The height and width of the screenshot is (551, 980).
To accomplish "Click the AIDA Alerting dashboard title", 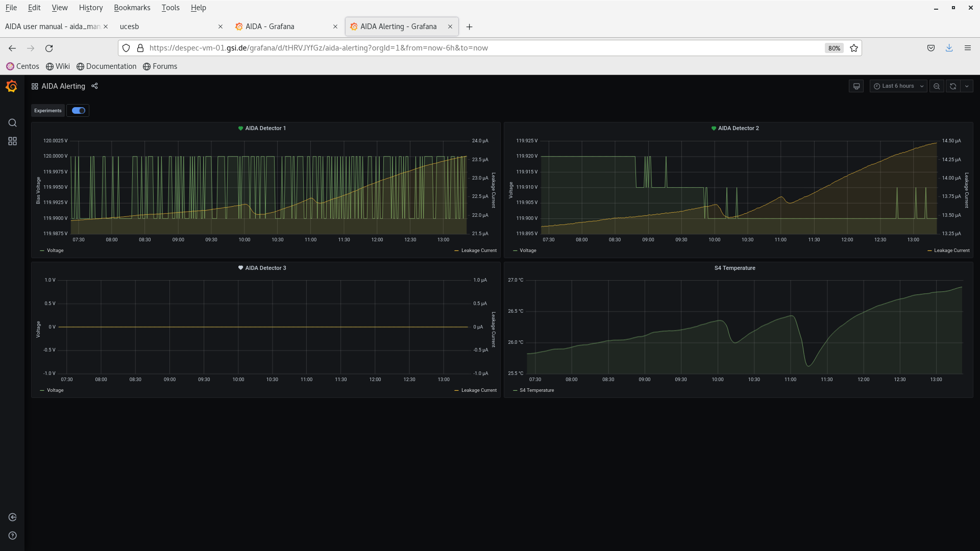I will 63,86.
